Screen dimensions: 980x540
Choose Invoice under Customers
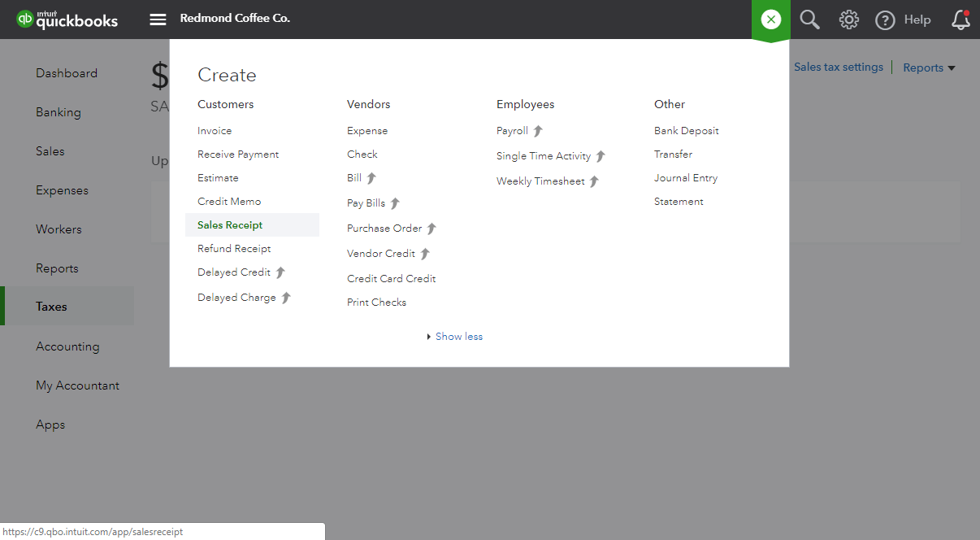point(215,131)
